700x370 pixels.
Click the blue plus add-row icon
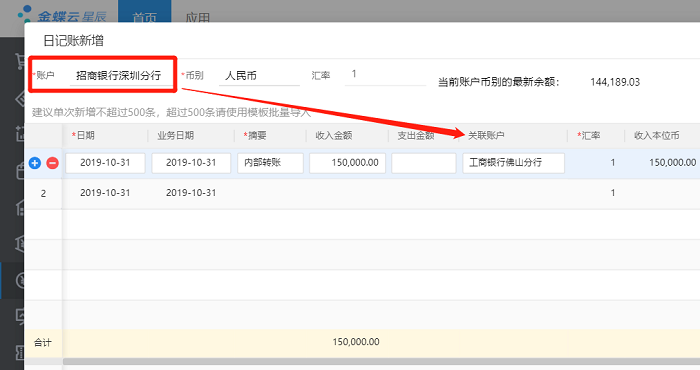pos(35,163)
